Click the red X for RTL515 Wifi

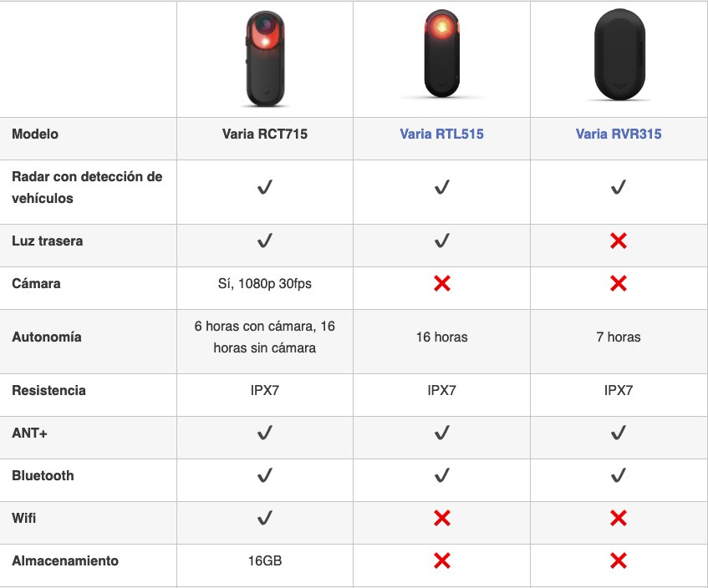pos(442,519)
